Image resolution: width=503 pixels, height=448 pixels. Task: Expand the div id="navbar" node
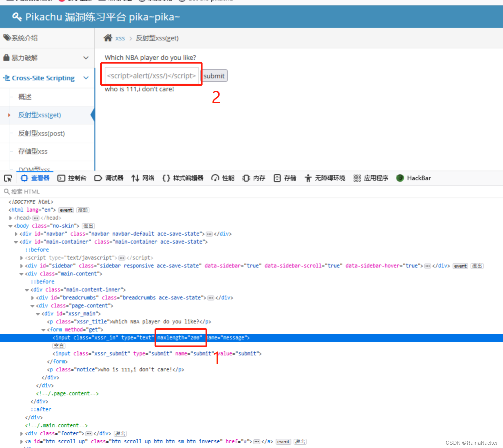pos(16,234)
